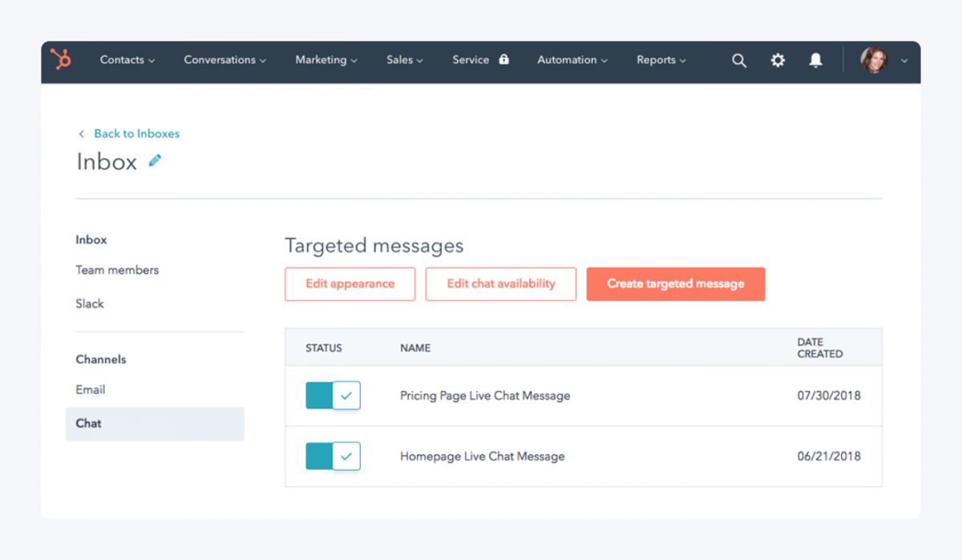
Task: Expand the Automation menu
Action: tap(571, 59)
